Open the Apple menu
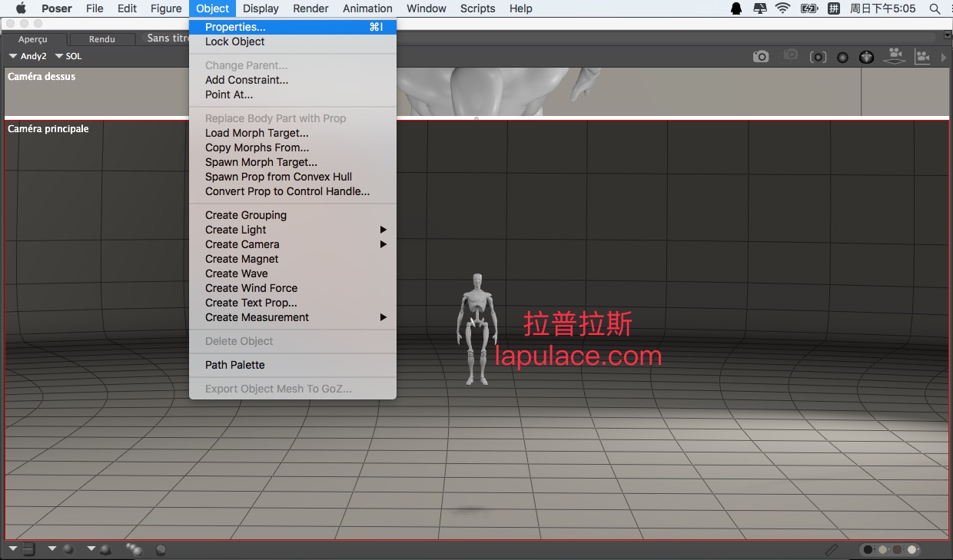953x560 pixels. 21,8
